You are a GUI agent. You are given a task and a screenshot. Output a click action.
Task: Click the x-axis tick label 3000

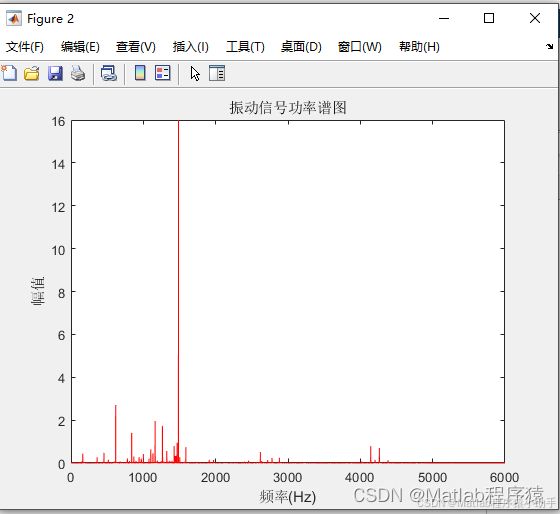[x=288, y=478]
